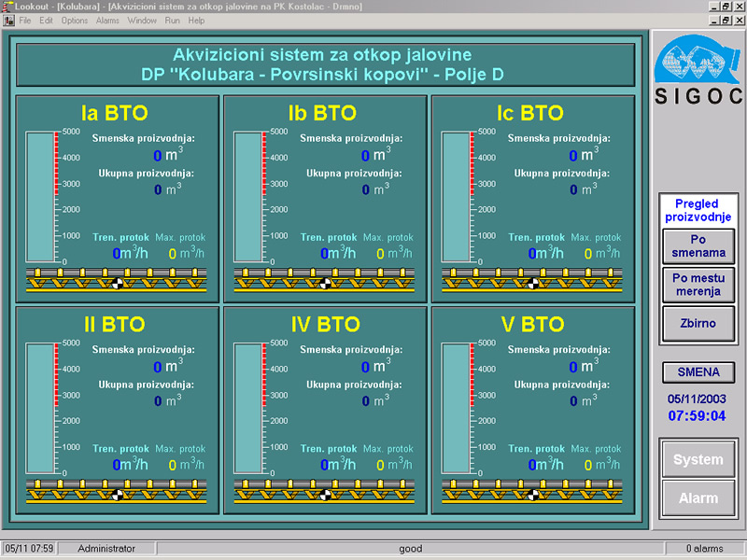The height and width of the screenshot is (560, 747).
Task: Click the Ib BTO level bar gauge
Action: [x=248, y=197]
